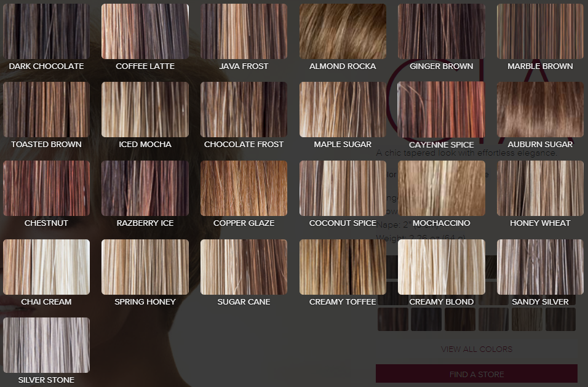Pick the Creamy Blond color swatch
588x387 pixels.
click(442, 267)
